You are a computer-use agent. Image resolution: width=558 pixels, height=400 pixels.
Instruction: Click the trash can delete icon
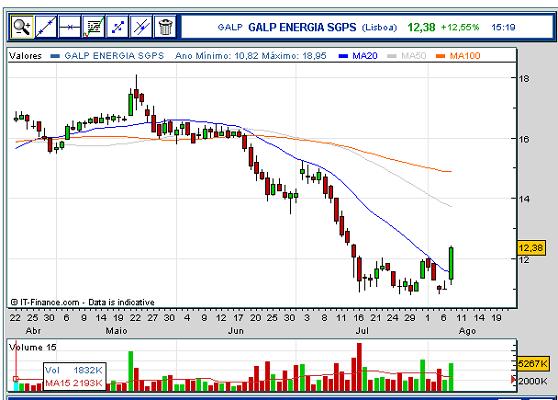[x=165, y=27]
